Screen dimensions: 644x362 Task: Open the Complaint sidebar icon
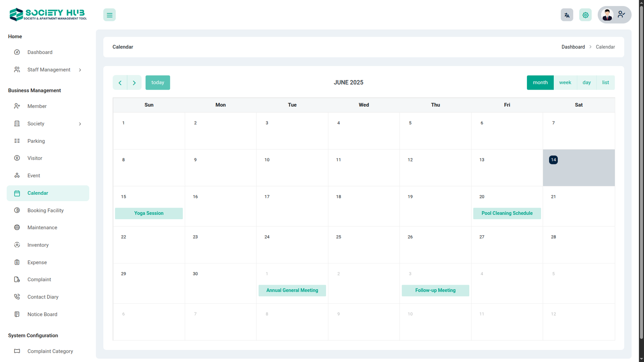pyautogui.click(x=17, y=280)
